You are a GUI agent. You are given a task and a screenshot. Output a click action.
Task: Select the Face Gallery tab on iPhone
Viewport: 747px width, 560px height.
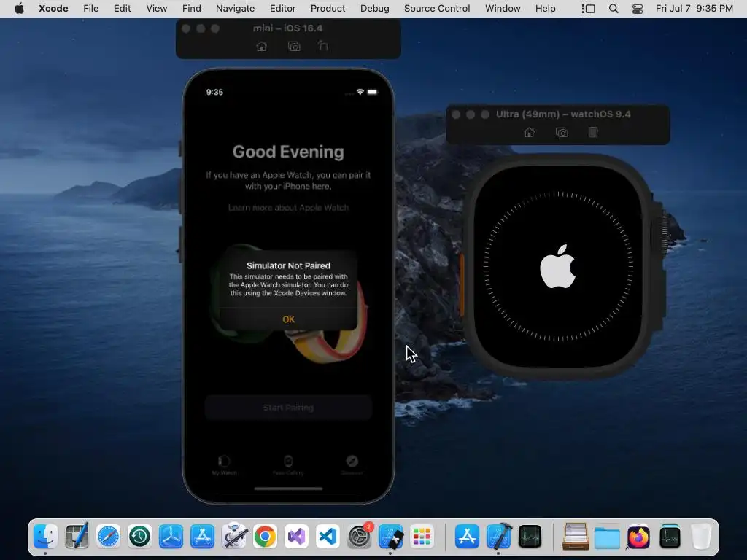point(288,464)
